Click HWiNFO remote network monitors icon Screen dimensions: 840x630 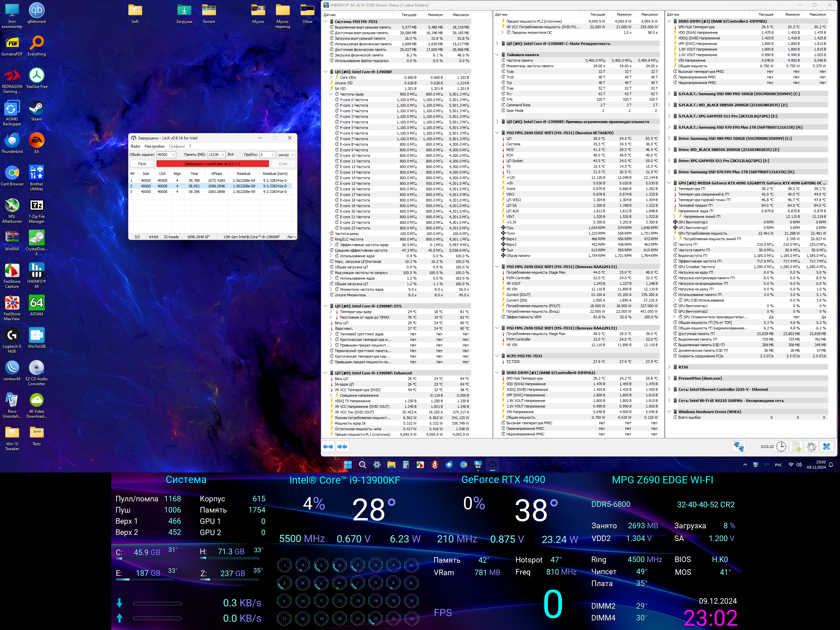739,447
